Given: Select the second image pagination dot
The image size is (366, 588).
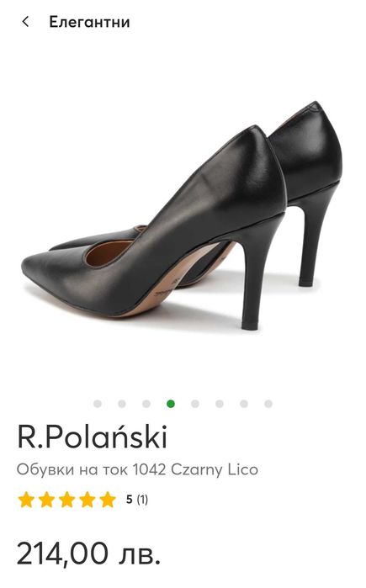Looking at the screenshot, I should [x=122, y=404].
